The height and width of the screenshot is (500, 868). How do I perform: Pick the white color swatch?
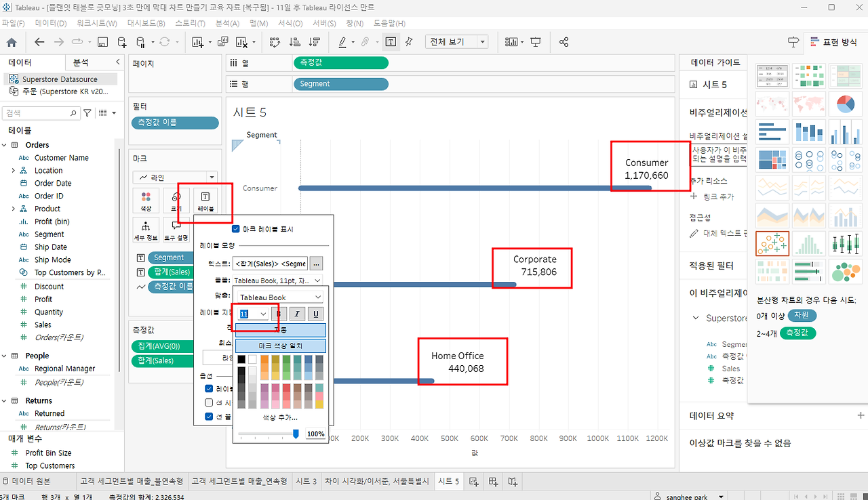pos(253,359)
